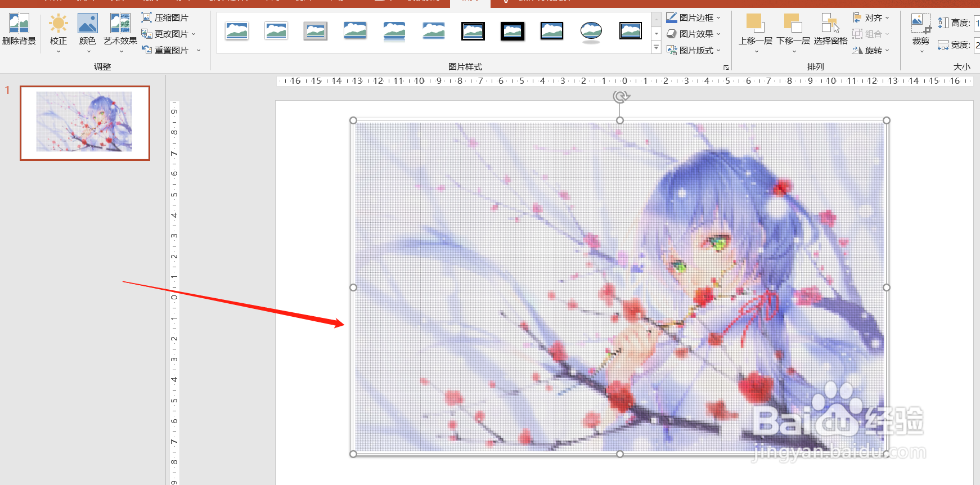Click the rotation handle above the picture

coord(621,97)
